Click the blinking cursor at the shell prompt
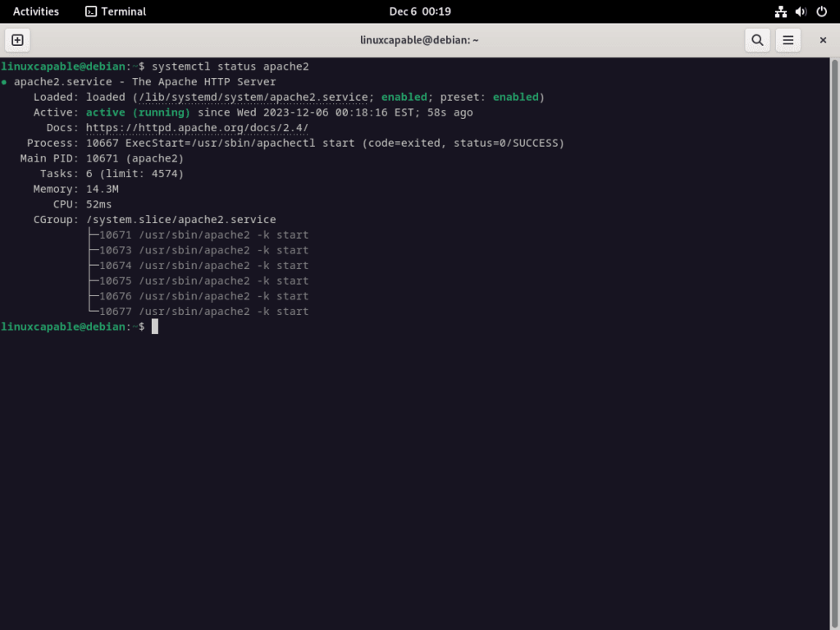The image size is (840, 630). [154, 326]
